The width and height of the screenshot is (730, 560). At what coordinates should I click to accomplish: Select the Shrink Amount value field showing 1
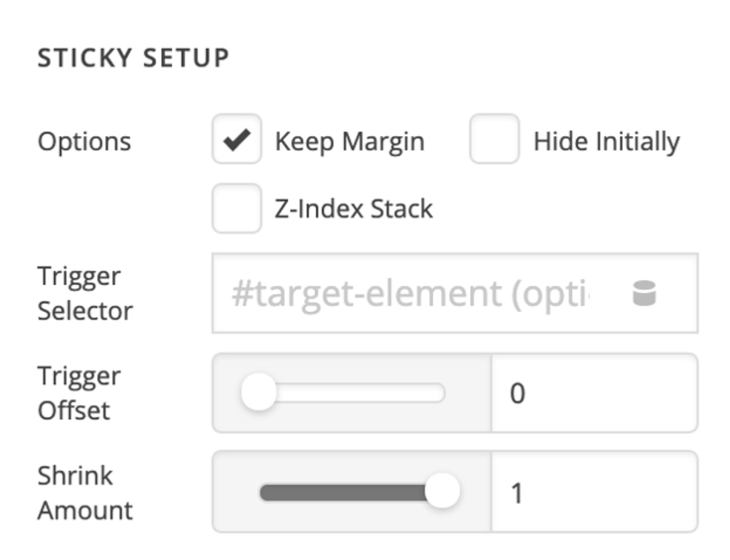coord(594,492)
